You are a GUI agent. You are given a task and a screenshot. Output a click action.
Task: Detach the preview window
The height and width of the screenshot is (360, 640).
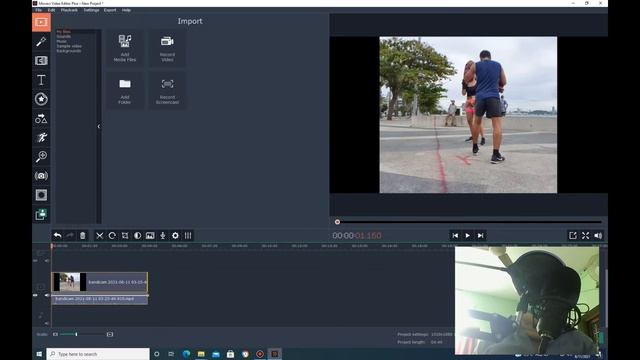point(573,236)
